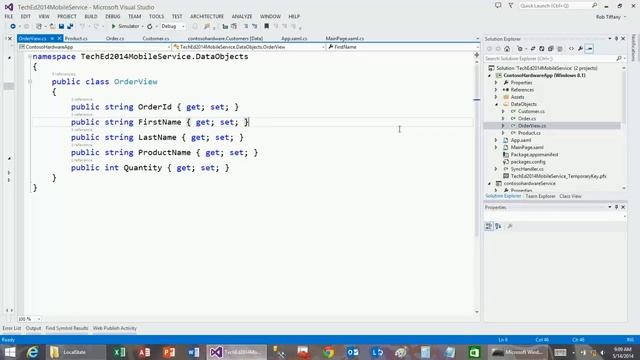The image size is (640, 360).
Task: Open Properties wrench in Solution Explorer toolbar
Action: [x=580, y=49]
